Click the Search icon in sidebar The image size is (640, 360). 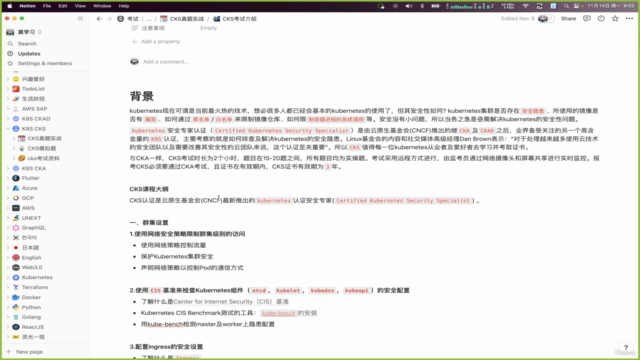tap(10, 44)
